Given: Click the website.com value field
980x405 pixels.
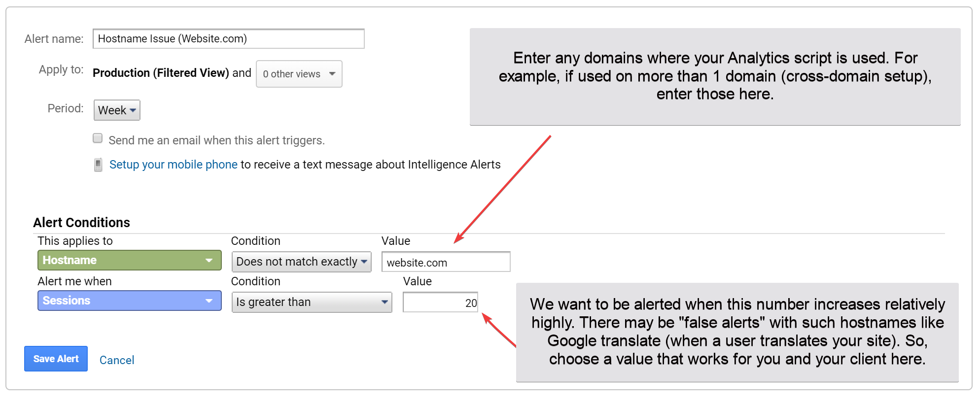Looking at the screenshot, I should coord(446,262).
